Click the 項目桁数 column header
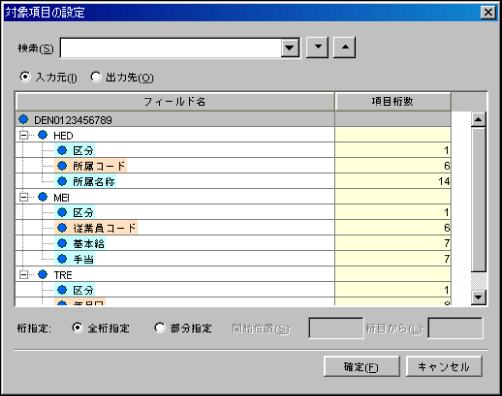The image size is (502, 396). 393,101
